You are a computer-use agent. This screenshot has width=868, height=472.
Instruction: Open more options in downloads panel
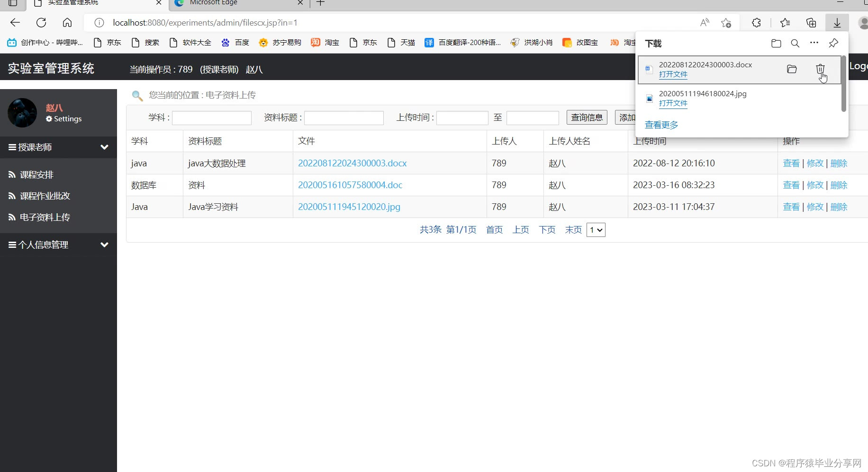pos(814,43)
